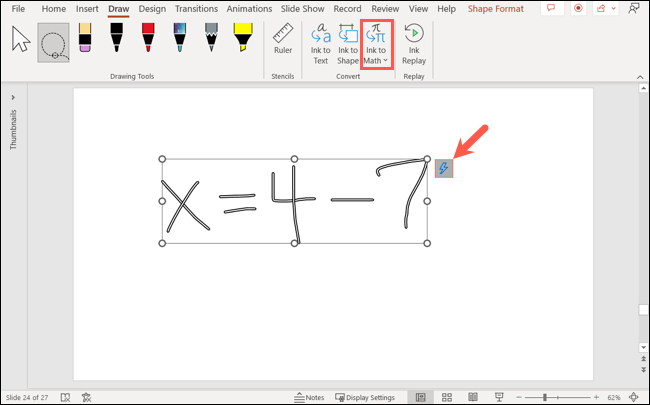Select the yellow highlighter
This screenshot has height=405, width=650.
tap(242, 38)
